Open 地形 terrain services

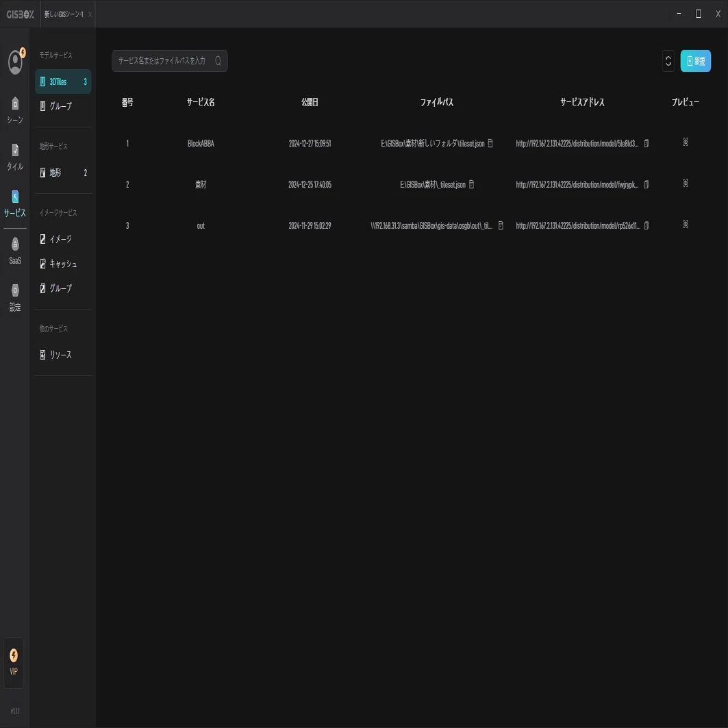tap(63, 173)
